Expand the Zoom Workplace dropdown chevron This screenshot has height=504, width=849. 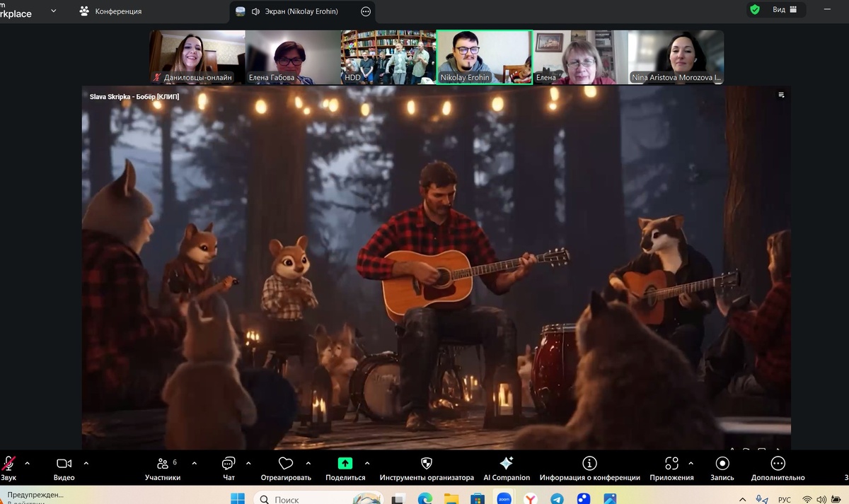click(53, 11)
